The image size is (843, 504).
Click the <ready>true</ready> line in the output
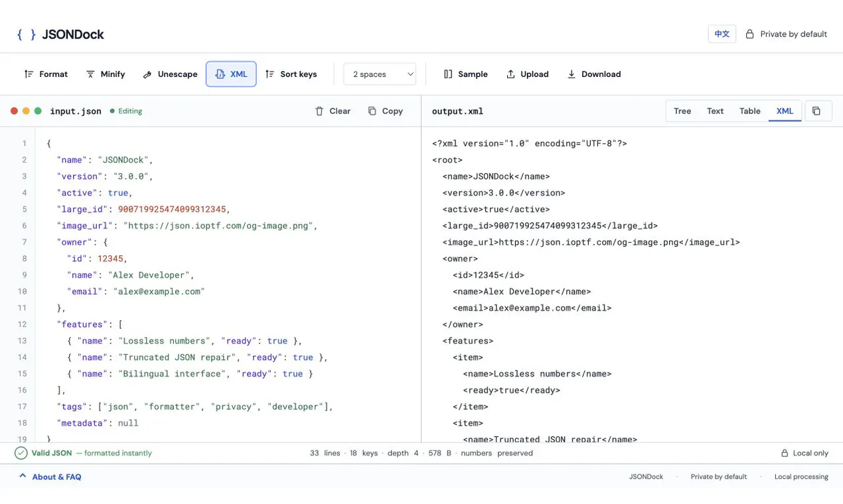click(511, 390)
